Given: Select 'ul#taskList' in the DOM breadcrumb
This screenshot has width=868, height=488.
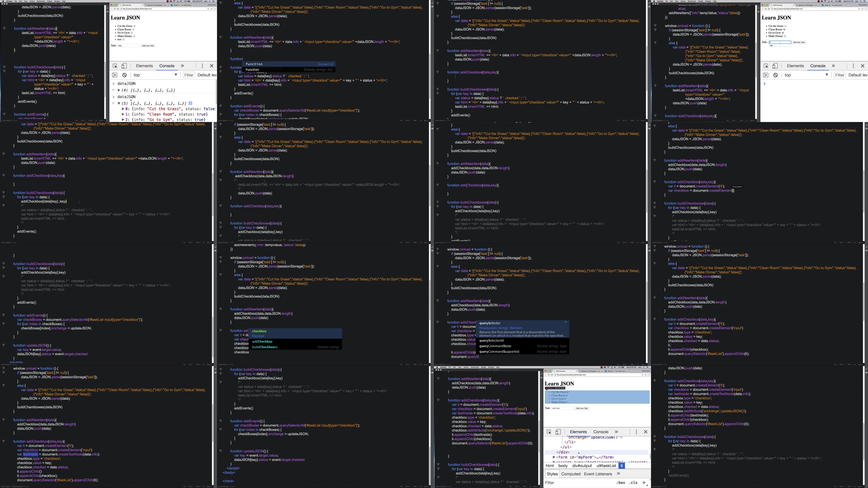Looking at the screenshot, I should pos(606,466).
